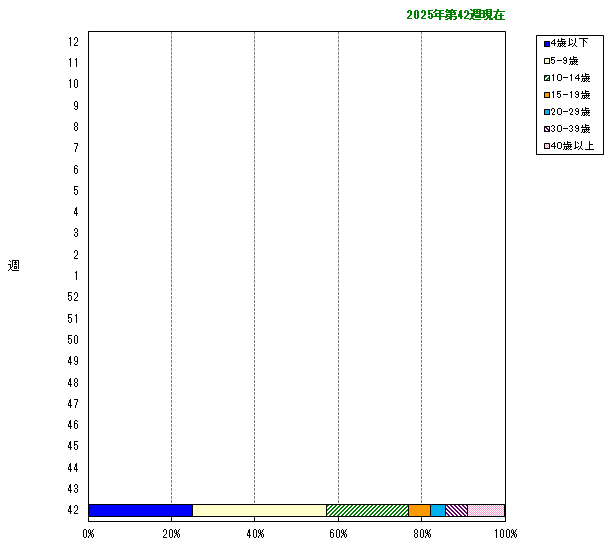Click the 5-9歳 legend swatch
This screenshot has height=552, width=608.
point(547,61)
